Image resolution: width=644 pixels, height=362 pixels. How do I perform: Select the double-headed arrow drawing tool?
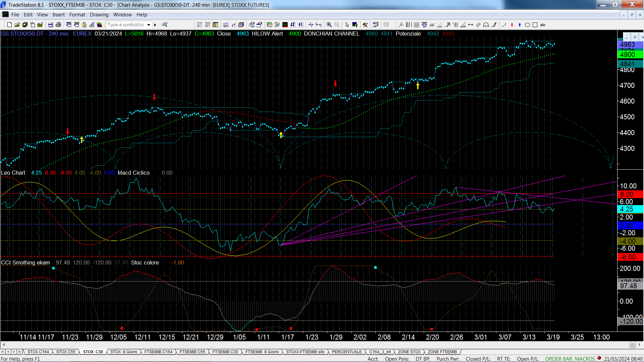click(471, 25)
